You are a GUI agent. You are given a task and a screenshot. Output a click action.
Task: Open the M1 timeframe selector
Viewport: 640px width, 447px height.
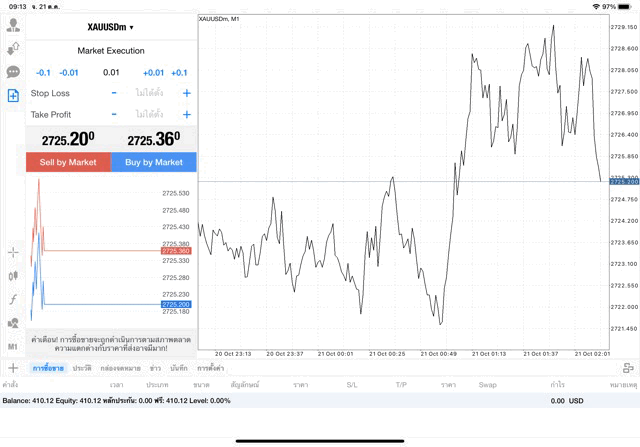(13, 346)
